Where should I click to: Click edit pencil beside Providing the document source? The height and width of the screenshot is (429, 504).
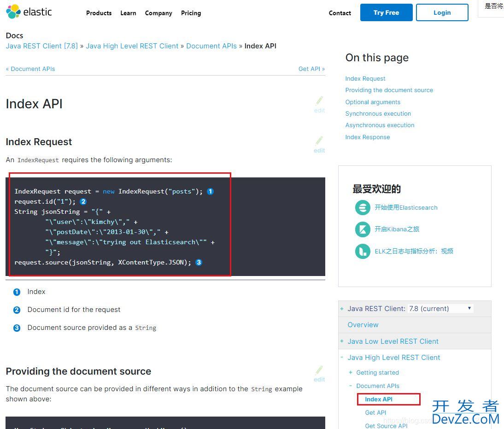coord(320,374)
